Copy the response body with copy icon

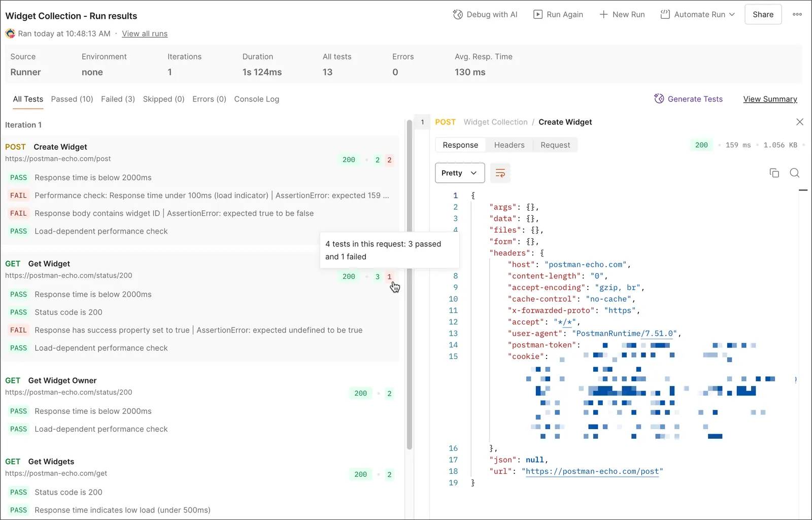point(774,173)
